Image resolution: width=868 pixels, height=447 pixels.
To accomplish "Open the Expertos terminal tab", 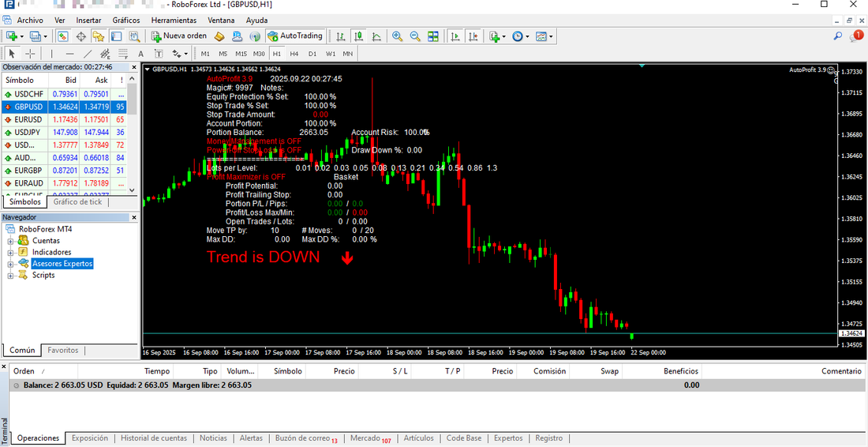I will coord(508,438).
